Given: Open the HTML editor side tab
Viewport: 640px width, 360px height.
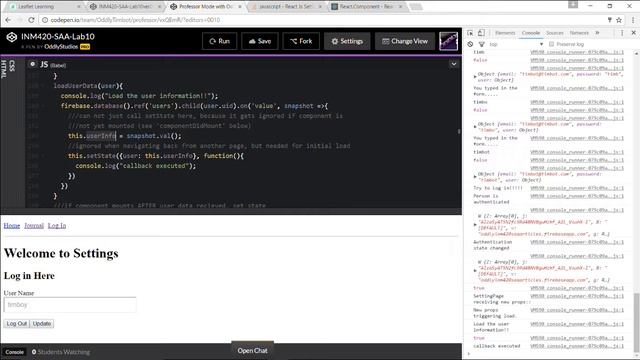Looking at the screenshot, I should pyautogui.click(x=4, y=69).
